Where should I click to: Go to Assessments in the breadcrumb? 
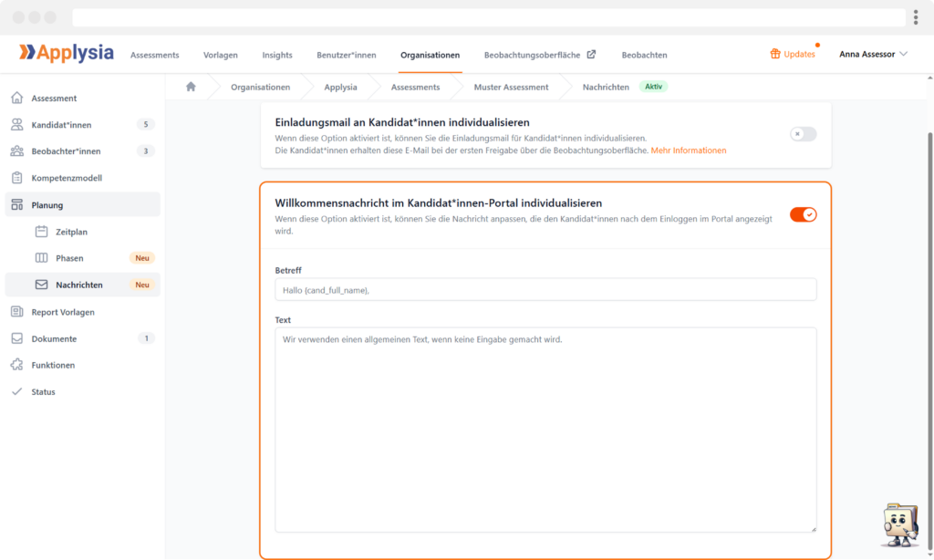click(415, 87)
